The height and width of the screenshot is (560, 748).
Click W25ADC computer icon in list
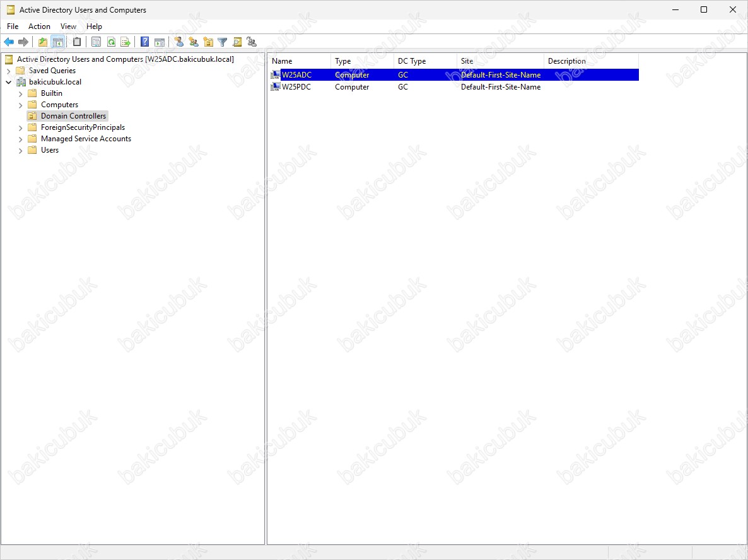tap(276, 75)
